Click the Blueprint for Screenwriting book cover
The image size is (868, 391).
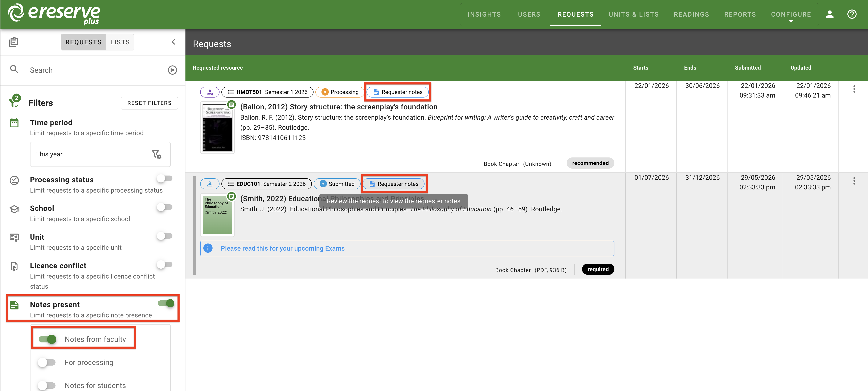[x=217, y=128]
